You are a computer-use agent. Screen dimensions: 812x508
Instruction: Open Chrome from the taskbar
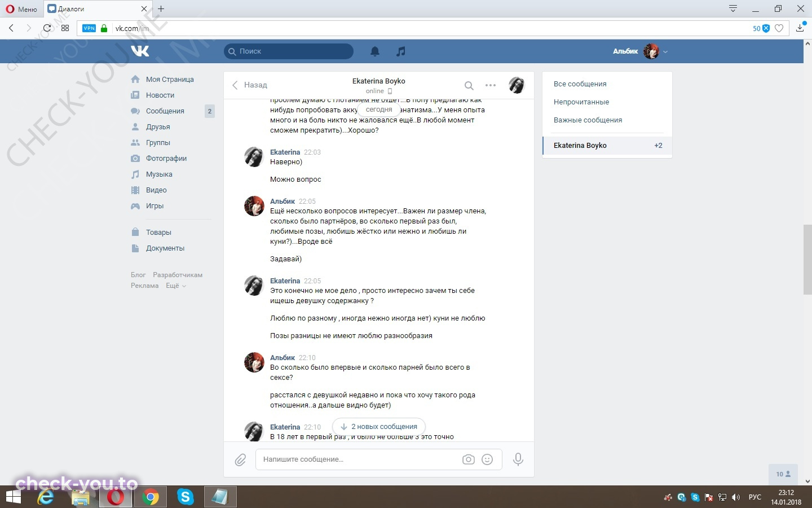click(x=150, y=497)
